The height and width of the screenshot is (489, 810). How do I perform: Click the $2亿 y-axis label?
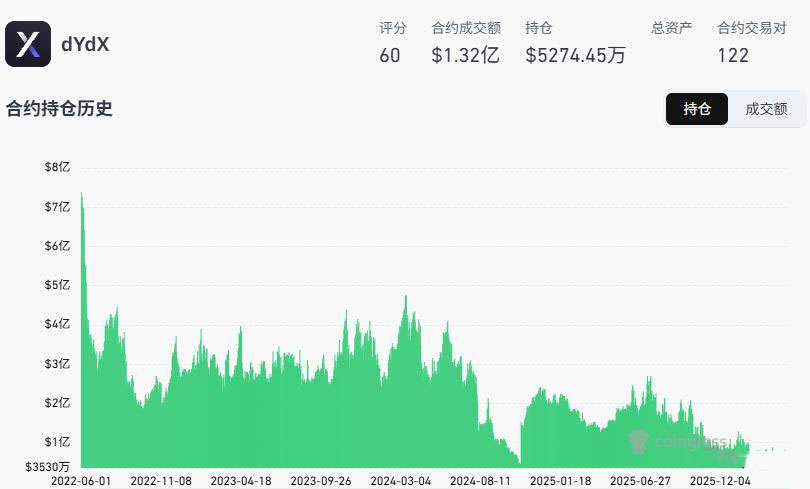(x=57, y=403)
